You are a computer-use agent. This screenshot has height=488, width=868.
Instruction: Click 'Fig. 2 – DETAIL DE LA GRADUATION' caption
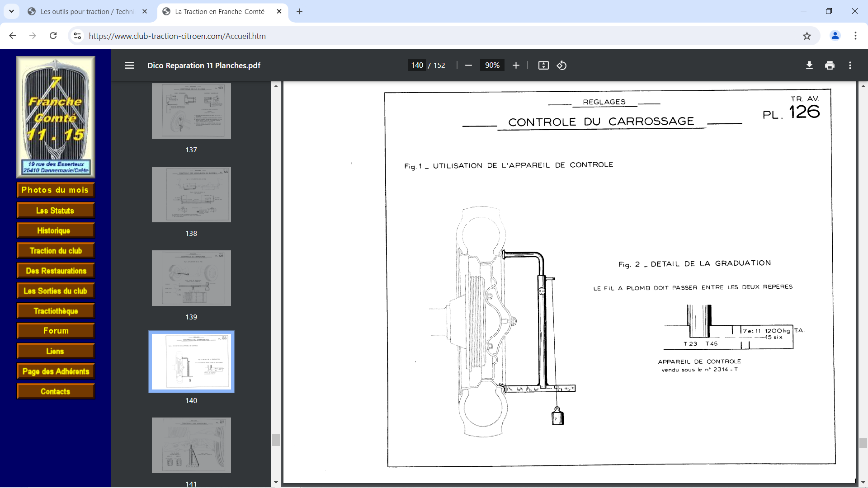(694, 263)
